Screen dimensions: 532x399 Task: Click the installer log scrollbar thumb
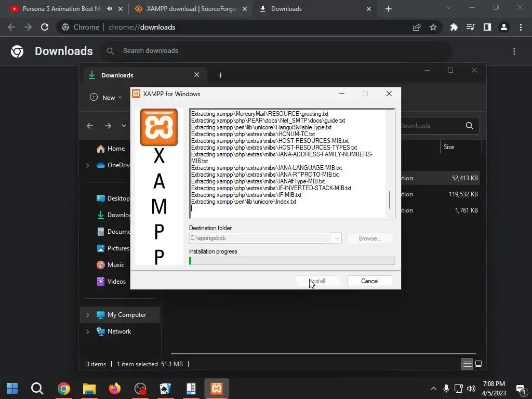tap(390, 200)
